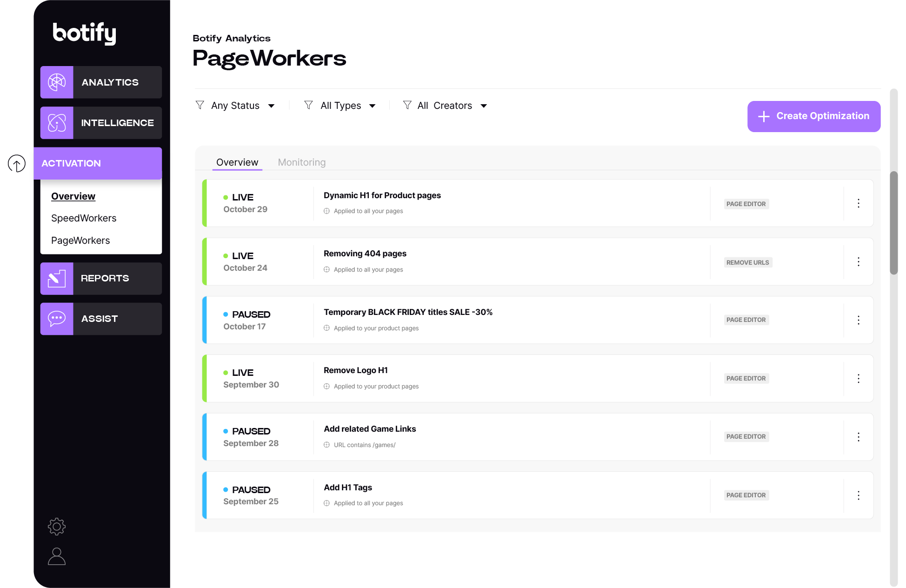
Task: Open SpeedWorkers from the Activation menu
Action: [x=84, y=218]
